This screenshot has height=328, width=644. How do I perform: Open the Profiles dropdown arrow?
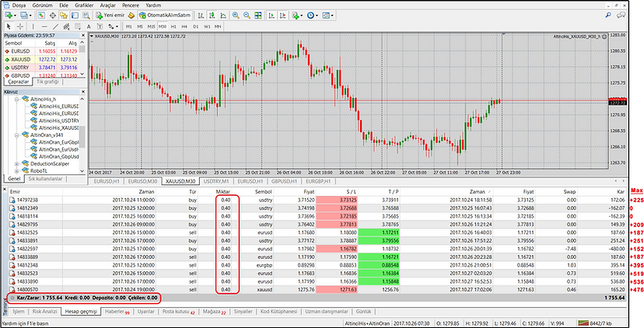[30, 16]
